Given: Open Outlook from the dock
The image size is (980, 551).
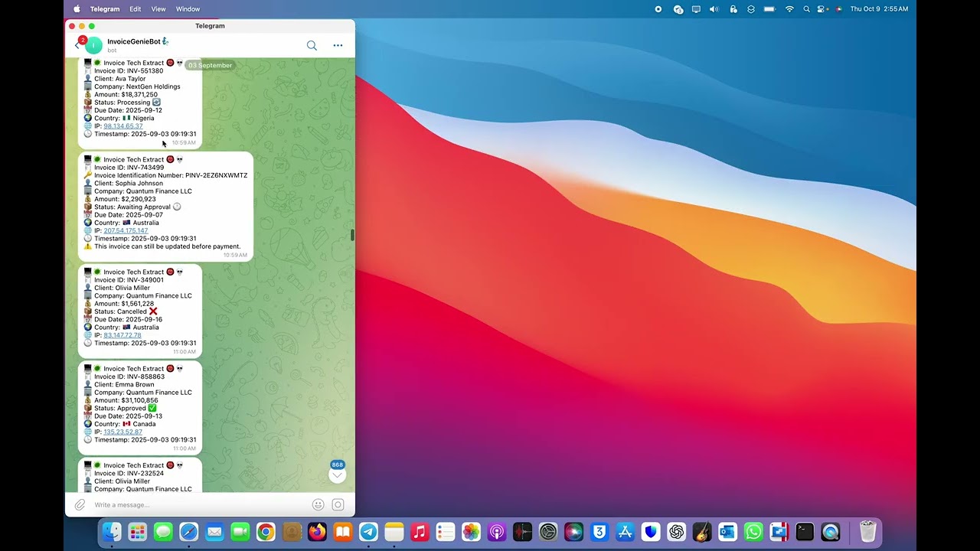Looking at the screenshot, I should 727,531.
